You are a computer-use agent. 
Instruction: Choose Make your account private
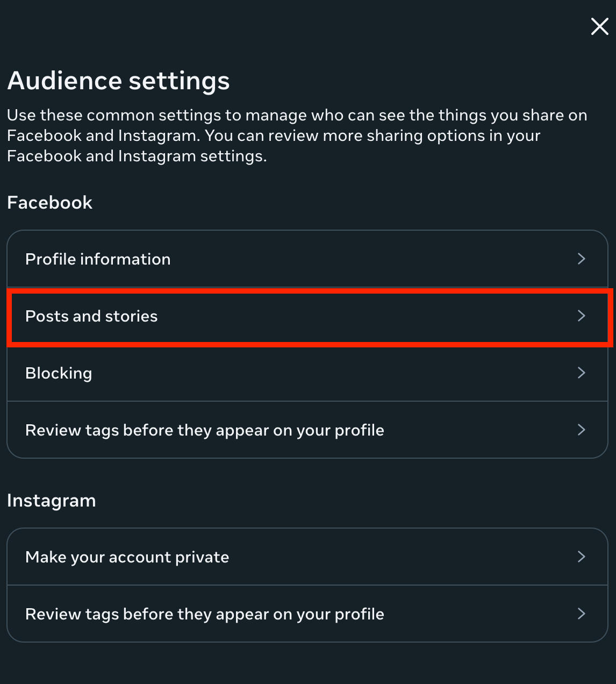coord(127,557)
